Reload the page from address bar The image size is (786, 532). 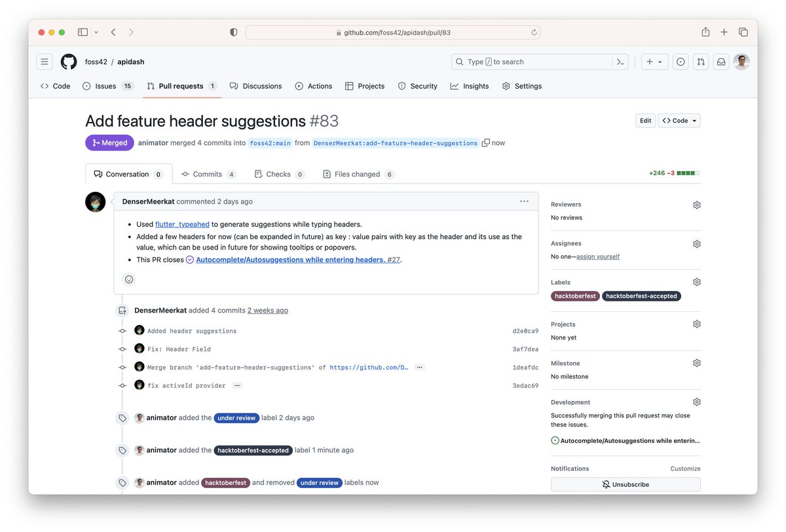(x=534, y=32)
